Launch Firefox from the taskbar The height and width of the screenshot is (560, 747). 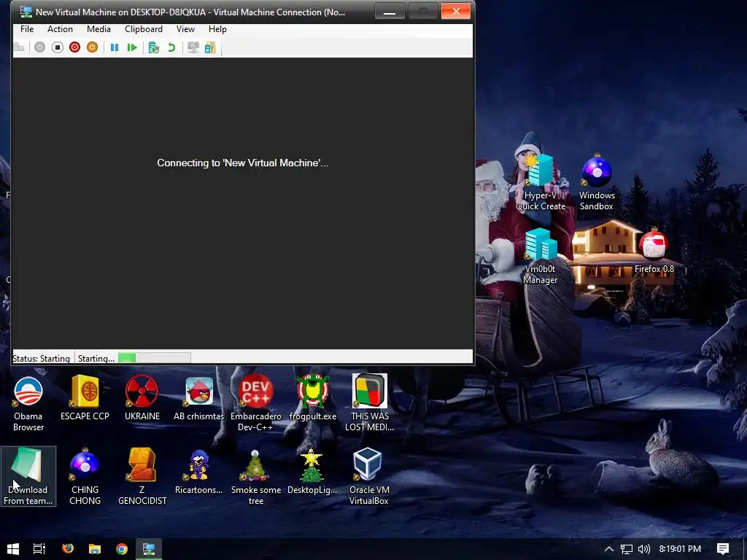pos(68,549)
